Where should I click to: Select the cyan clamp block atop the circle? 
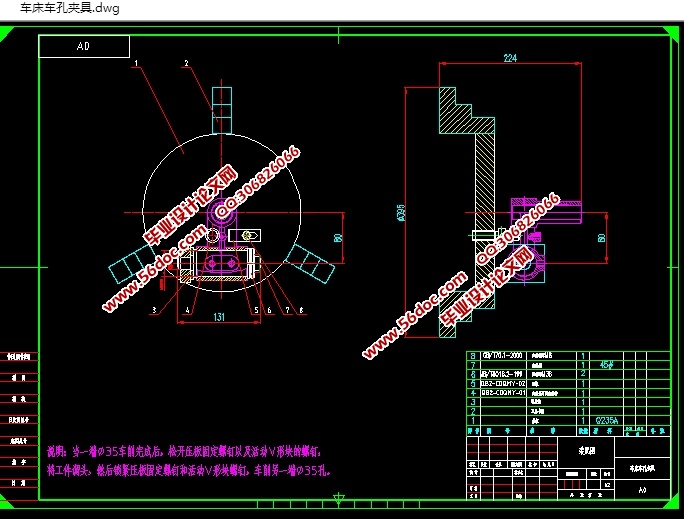tap(222, 109)
